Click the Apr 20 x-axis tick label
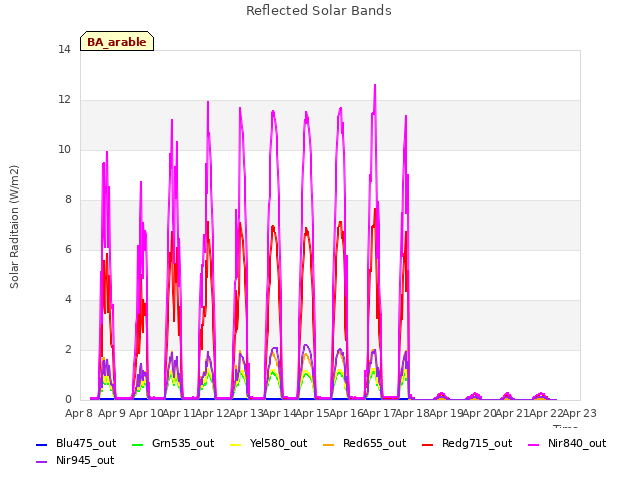 tap(480, 413)
